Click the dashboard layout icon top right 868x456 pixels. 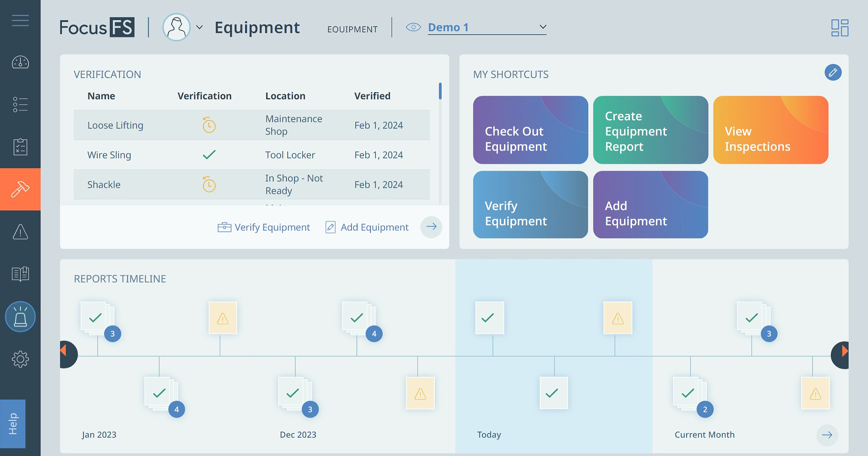pos(839,28)
